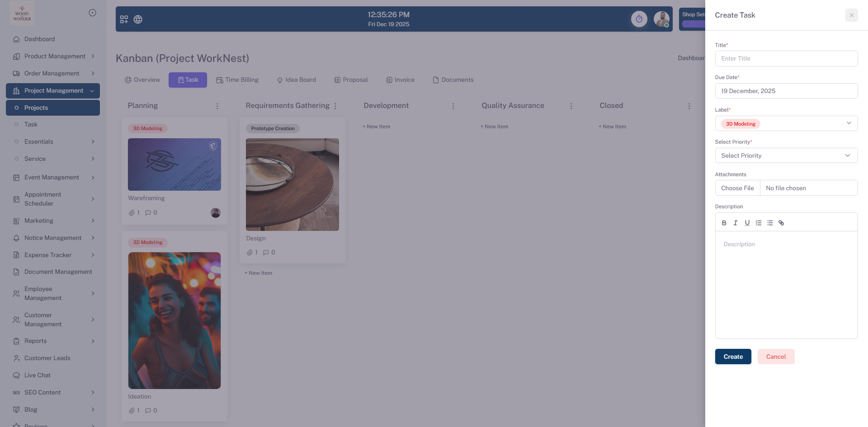Insert a bulleted list in Description
868x427 pixels.
click(x=770, y=223)
